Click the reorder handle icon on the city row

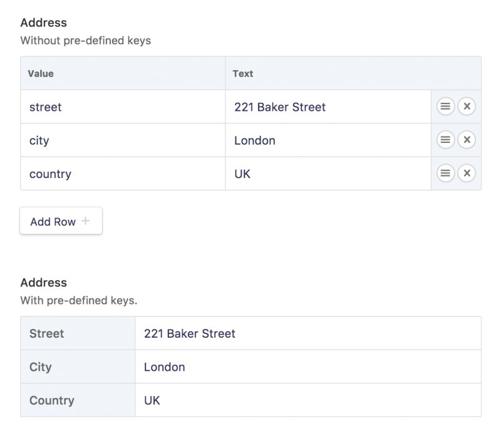click(x=445, y=140)
